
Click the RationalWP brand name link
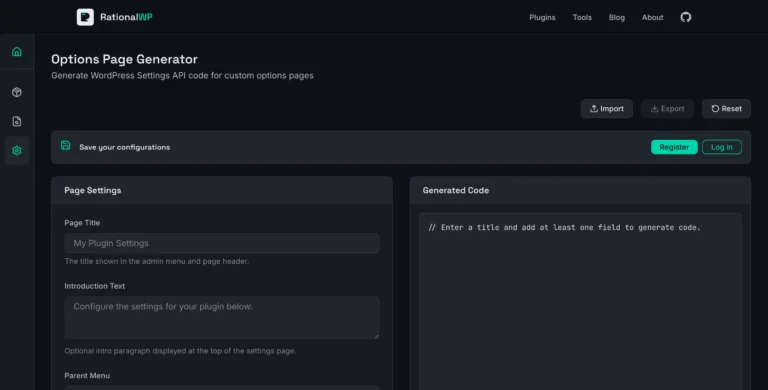(x=126, y=17)
